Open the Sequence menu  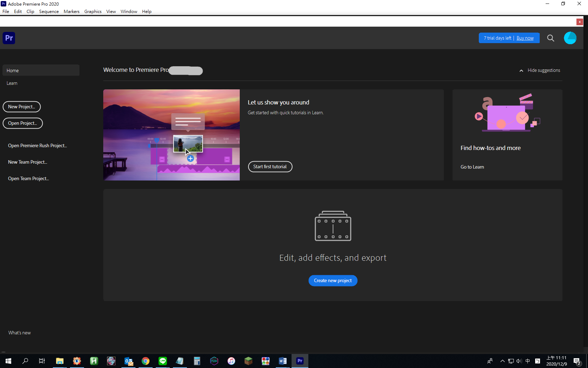coord(49,11)
